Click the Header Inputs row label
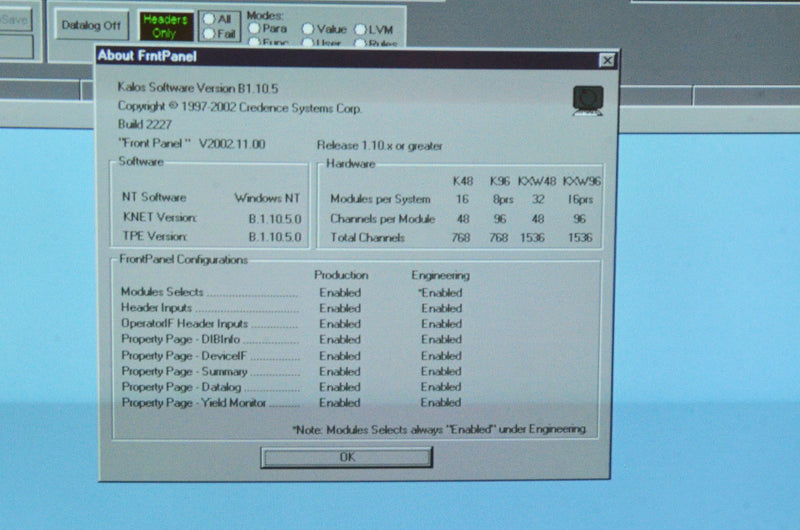800x530 pixels. coord(156,308)
